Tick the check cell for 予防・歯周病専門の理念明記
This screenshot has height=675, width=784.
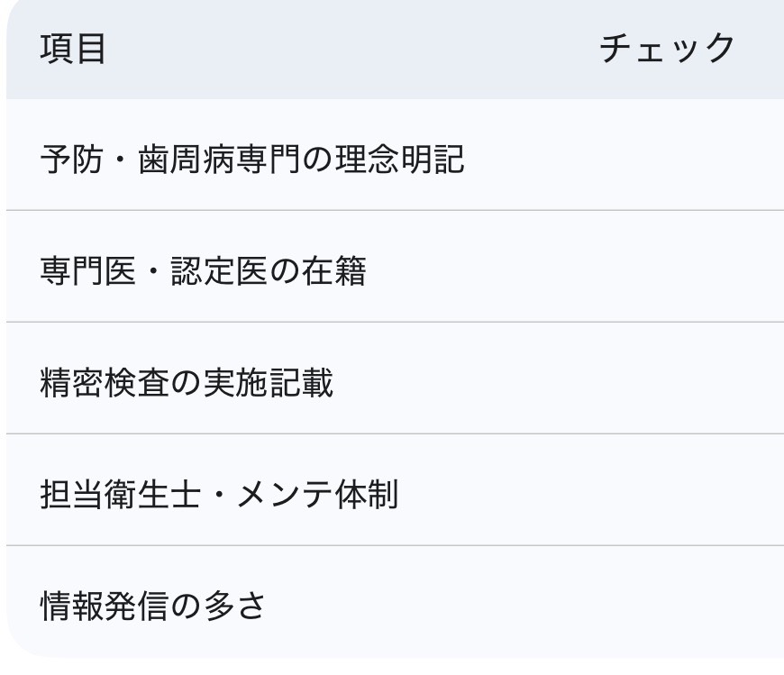pyautogui.click(x=667, y=160)
